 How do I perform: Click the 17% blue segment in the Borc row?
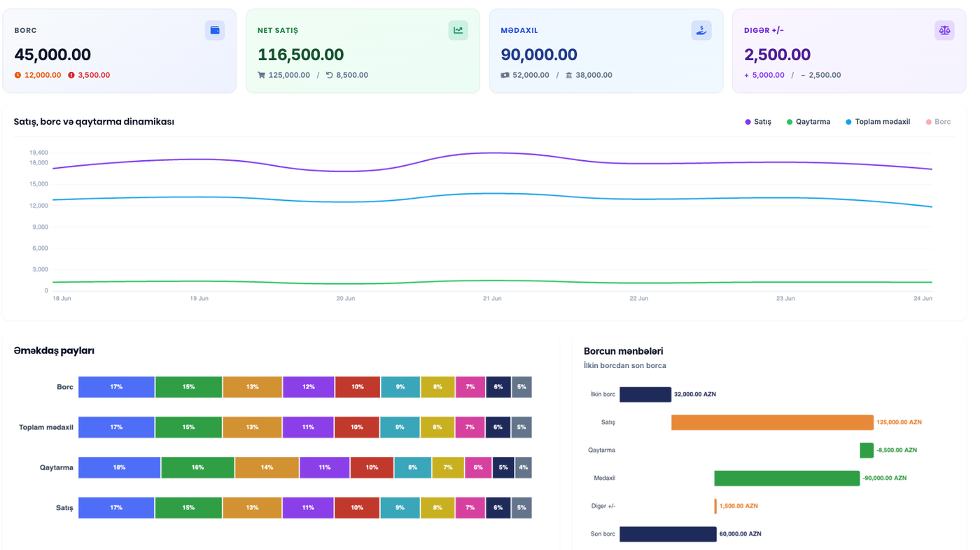116,387
